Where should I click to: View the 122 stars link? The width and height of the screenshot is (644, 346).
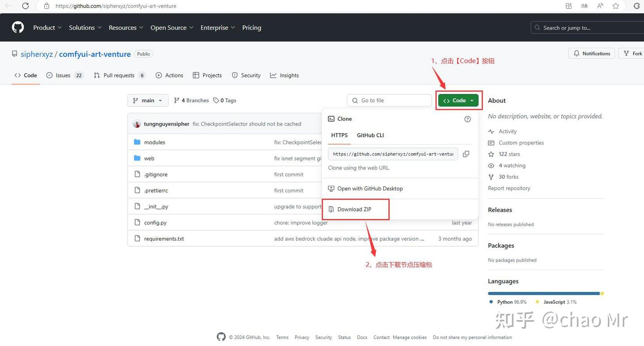504,154
